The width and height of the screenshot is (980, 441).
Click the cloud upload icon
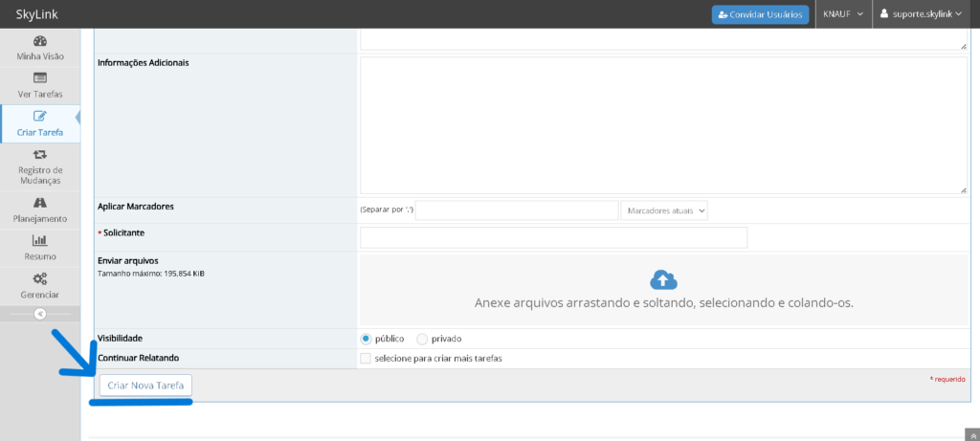[664, 280]
